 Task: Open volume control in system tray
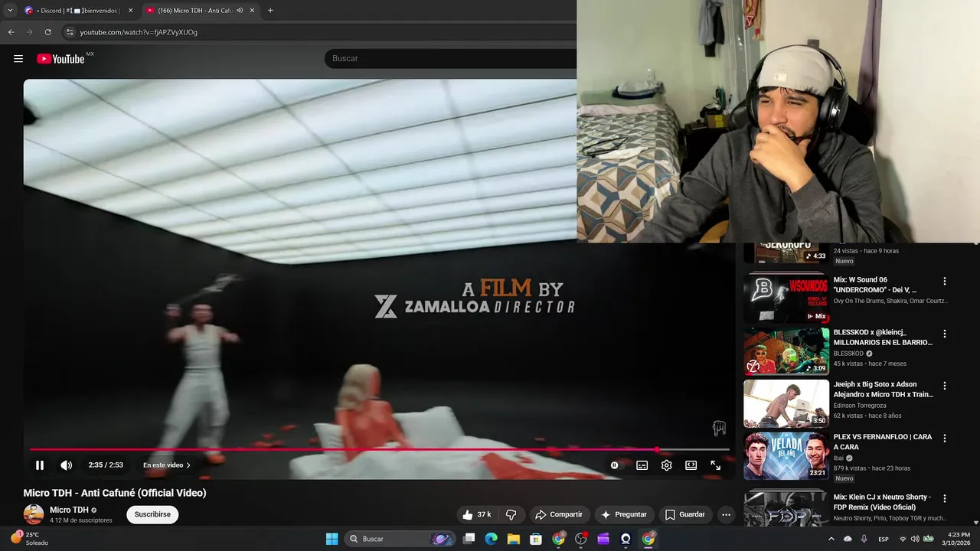pos(914,539)
